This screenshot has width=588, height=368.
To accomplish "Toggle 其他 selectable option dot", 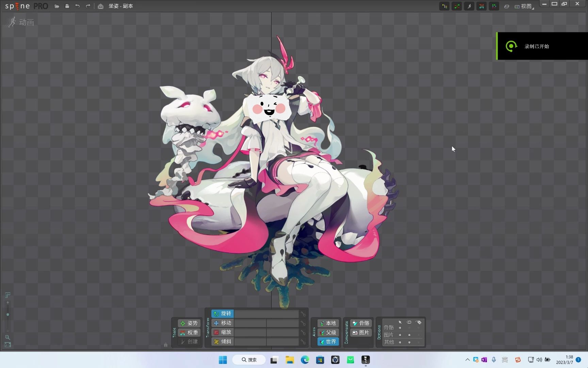I will 400,342.
